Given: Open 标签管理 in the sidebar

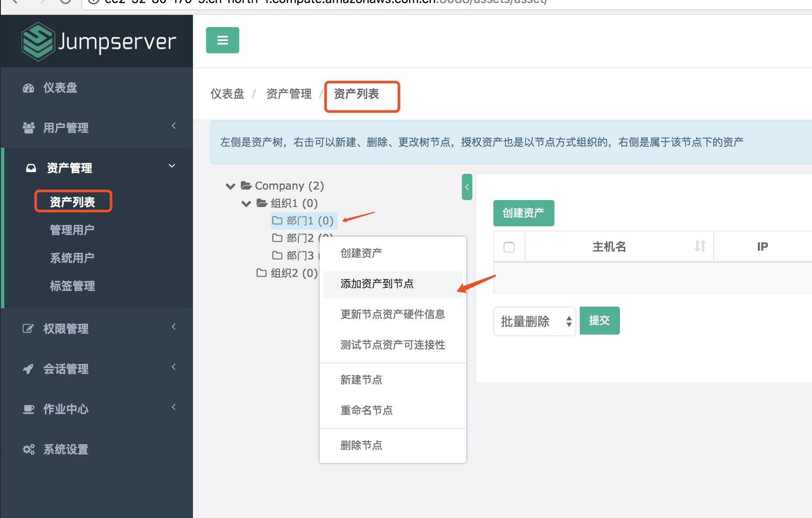Looking at the screenshot, I should tap(72, 286).
